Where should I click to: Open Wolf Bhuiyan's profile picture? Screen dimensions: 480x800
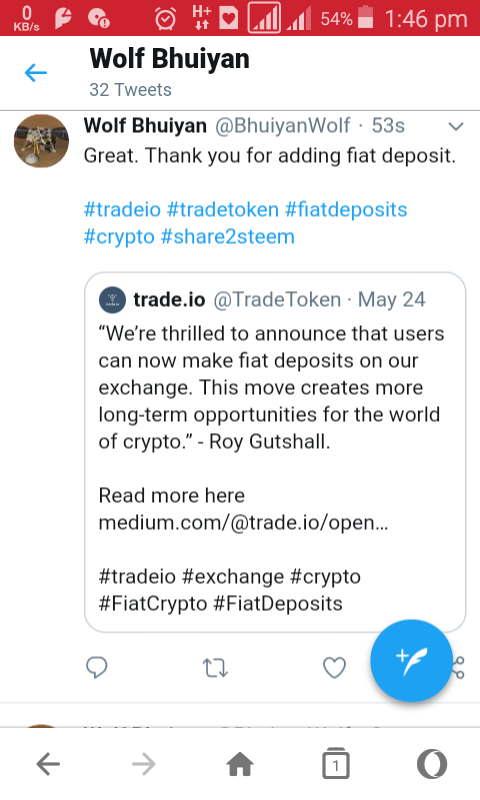tap(41, 141)
